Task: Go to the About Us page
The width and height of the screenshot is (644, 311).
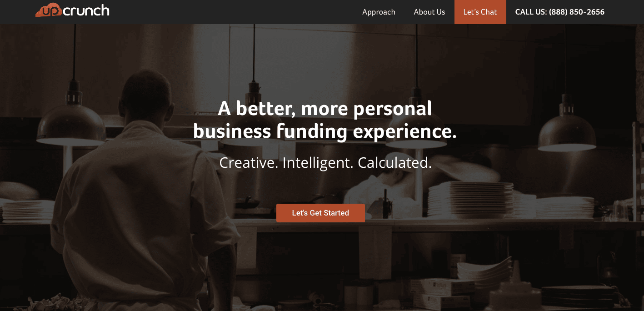Action: [x=429, y=12]
